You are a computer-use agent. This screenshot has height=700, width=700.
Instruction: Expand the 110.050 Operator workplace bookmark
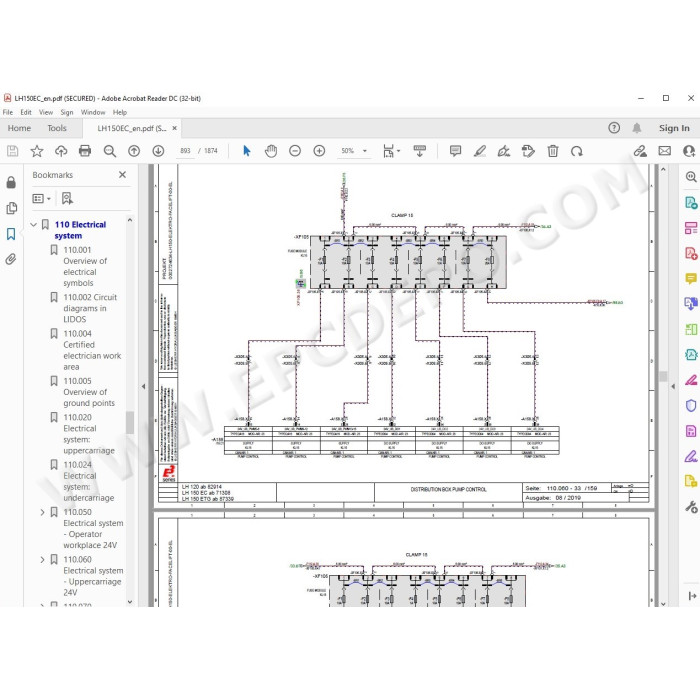[x=42, y=512]
